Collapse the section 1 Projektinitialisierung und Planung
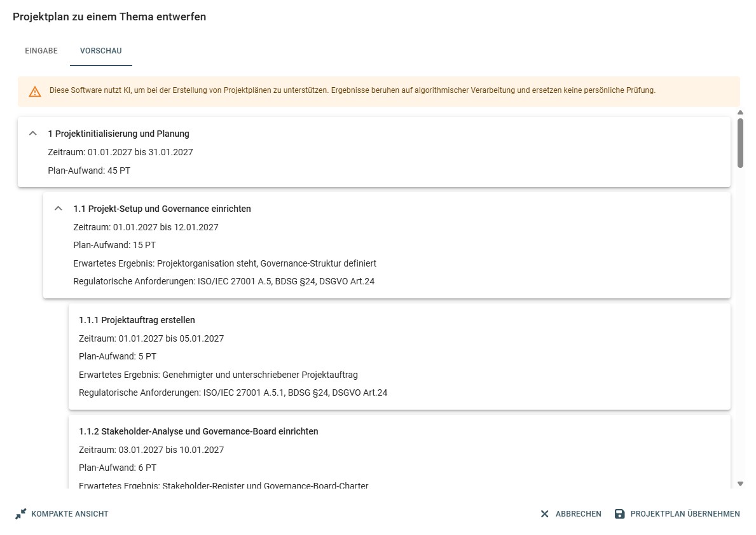The image size is (756, 535). (x=32, y=134)
